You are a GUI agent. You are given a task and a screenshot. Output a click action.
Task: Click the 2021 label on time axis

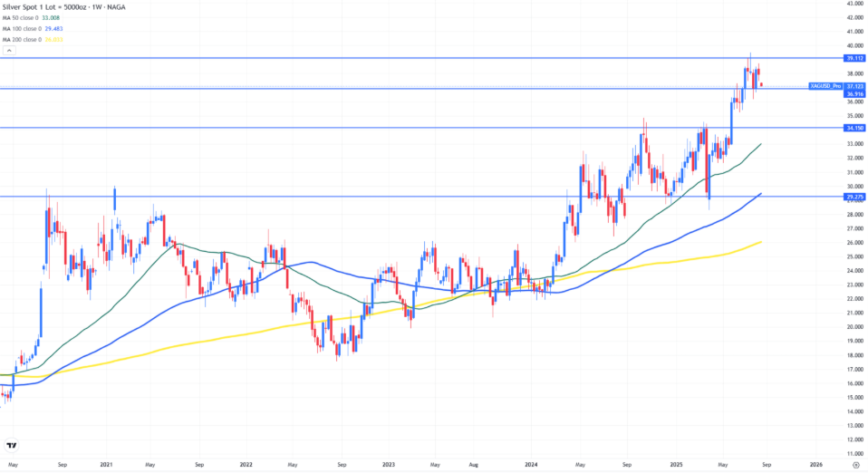click(x=106, y=465)
